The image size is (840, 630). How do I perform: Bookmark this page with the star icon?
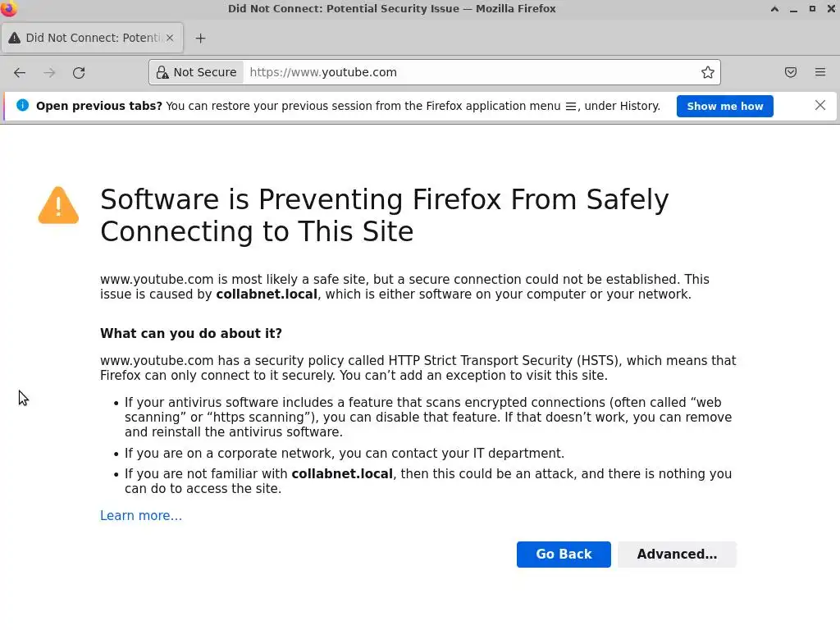708,72
